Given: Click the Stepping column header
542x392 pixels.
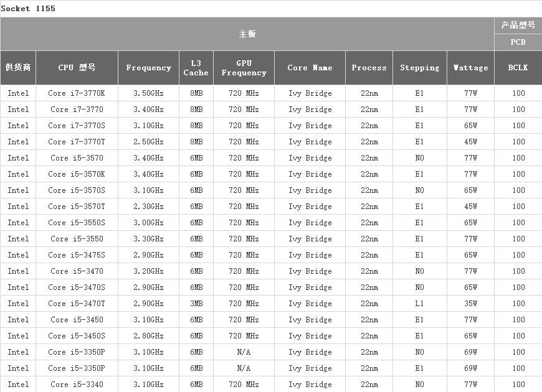Looking at the screenshot, I should pyautogui.click(x=420, y=68).
